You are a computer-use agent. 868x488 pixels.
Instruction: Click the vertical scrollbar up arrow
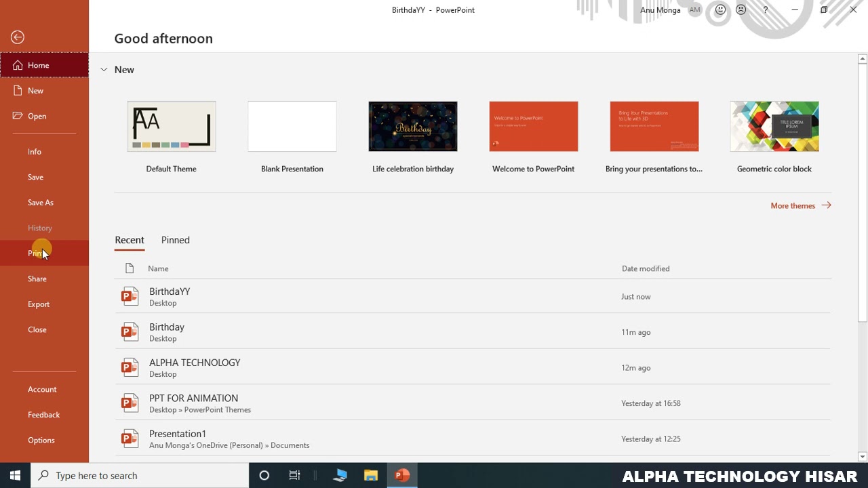tap(863, 59)
